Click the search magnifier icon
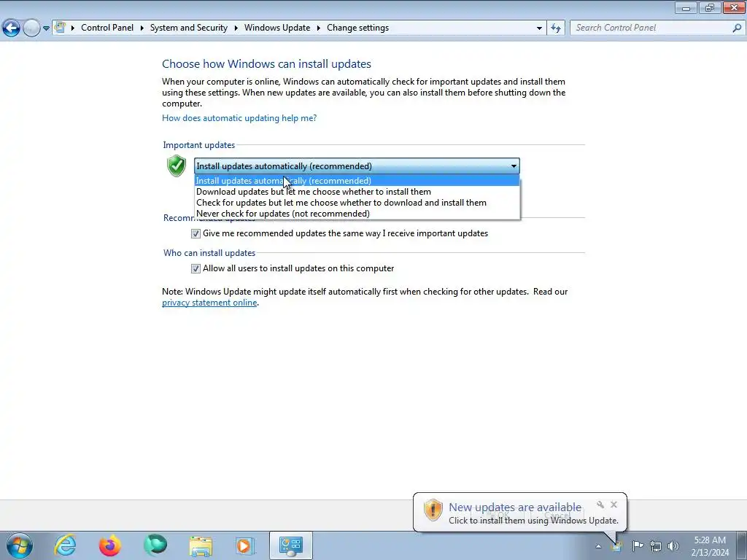Viewport: 747px width, 560px height. [737, 28]
